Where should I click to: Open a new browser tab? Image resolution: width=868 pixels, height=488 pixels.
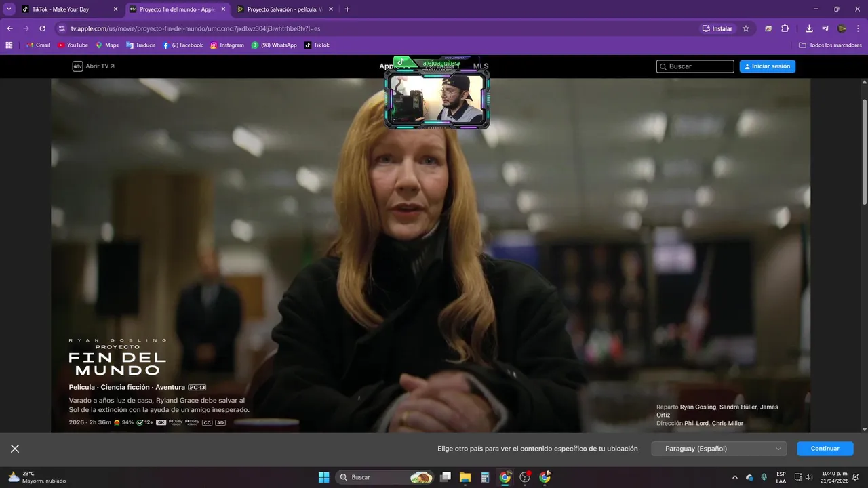(x=347, y=9)
